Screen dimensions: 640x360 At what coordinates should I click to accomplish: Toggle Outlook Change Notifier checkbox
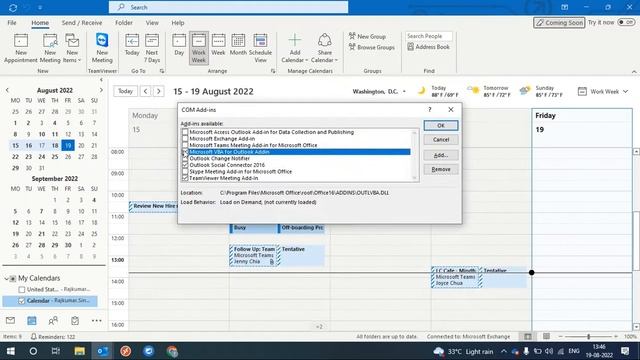tap(185, 158)
